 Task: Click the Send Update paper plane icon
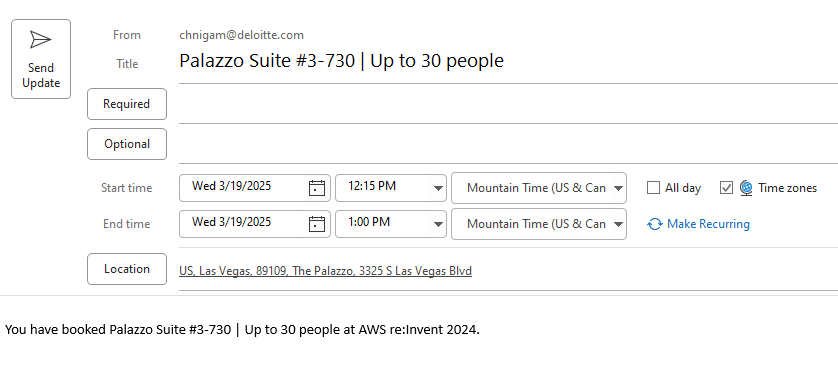pyautogui.click(x=41, y=40)
